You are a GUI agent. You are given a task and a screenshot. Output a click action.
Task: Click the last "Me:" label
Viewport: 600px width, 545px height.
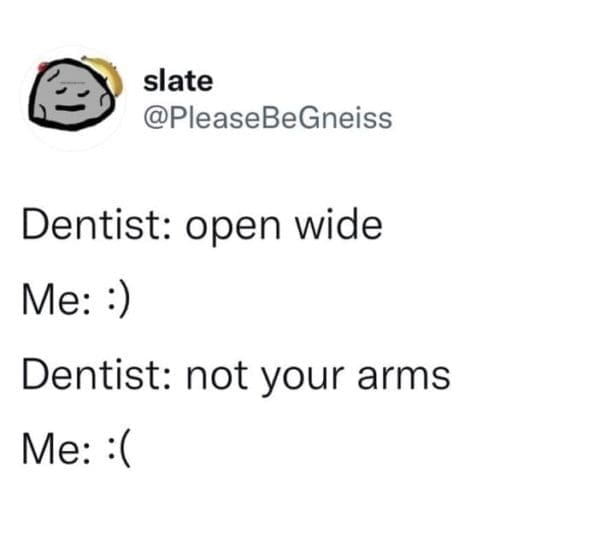[x=57, y=449]
